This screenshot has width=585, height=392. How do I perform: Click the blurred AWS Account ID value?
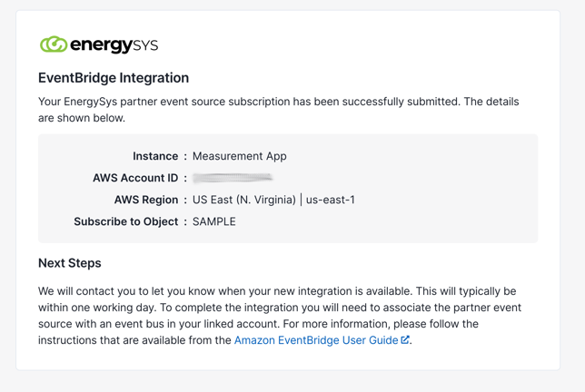(x=233, y=178)
